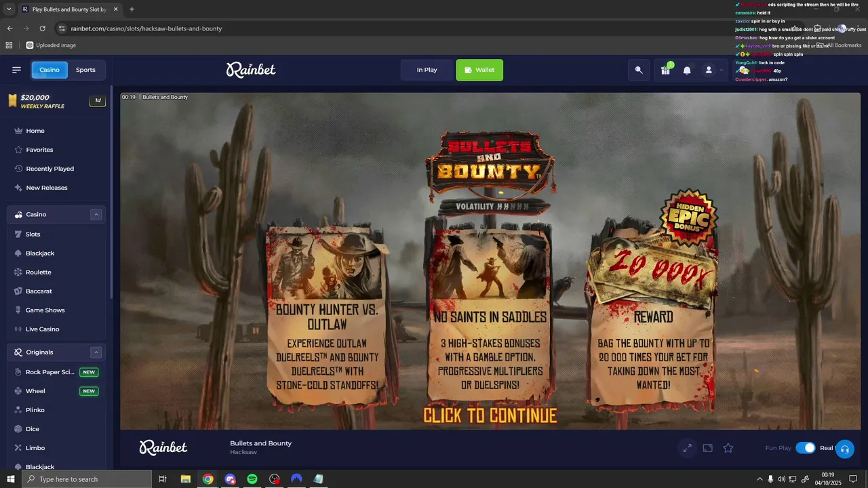The image size is (868, 488).
Task: Collapse the Casino section chevron
Action: (96, 214)
